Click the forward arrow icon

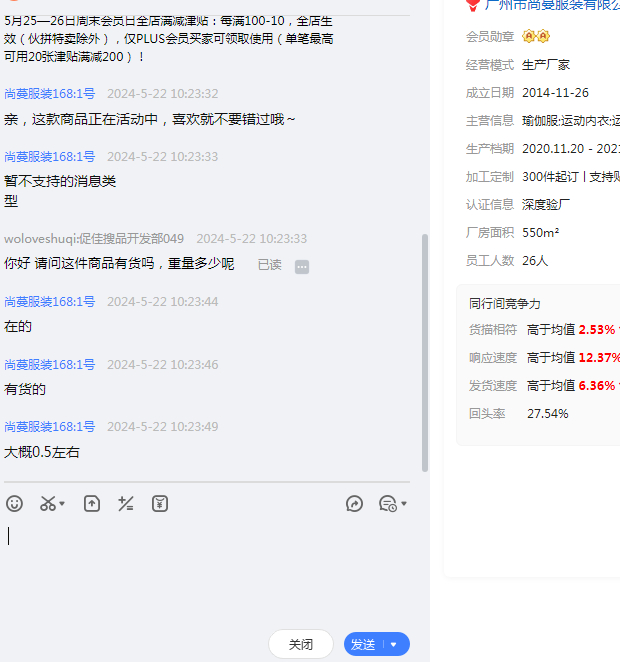[354, 504]
